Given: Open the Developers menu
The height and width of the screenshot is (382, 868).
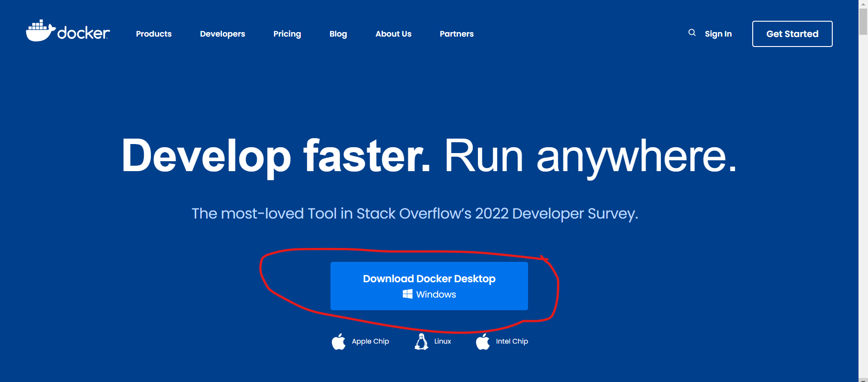Looking at the screenshot, I should pyautogui.click(x=222, y=34).
